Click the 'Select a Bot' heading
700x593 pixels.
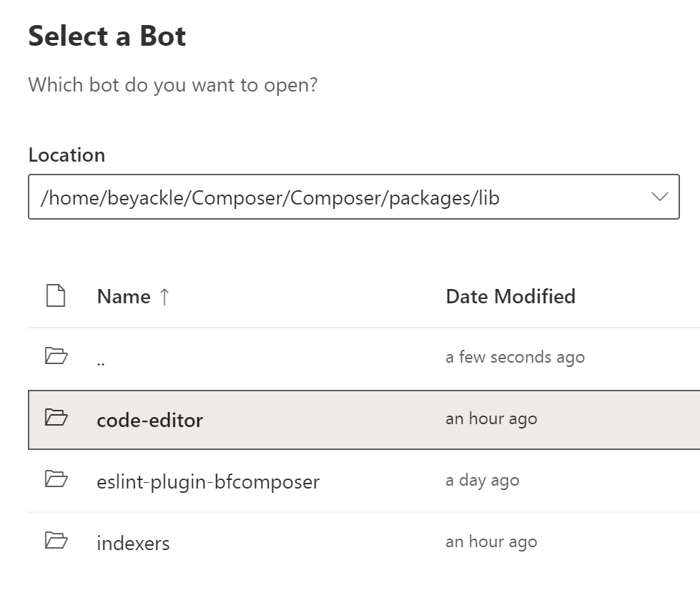[x=107, y=36]
